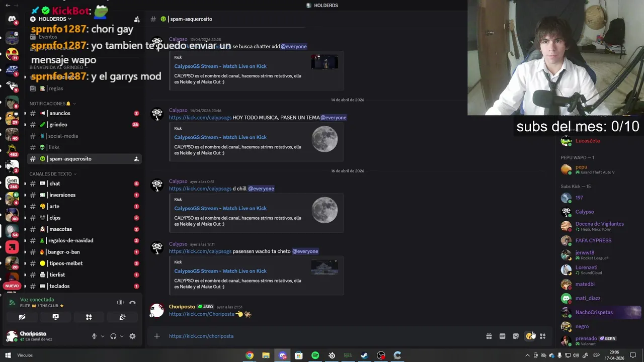Open the apps launcher in message bar

pos(542,336)
